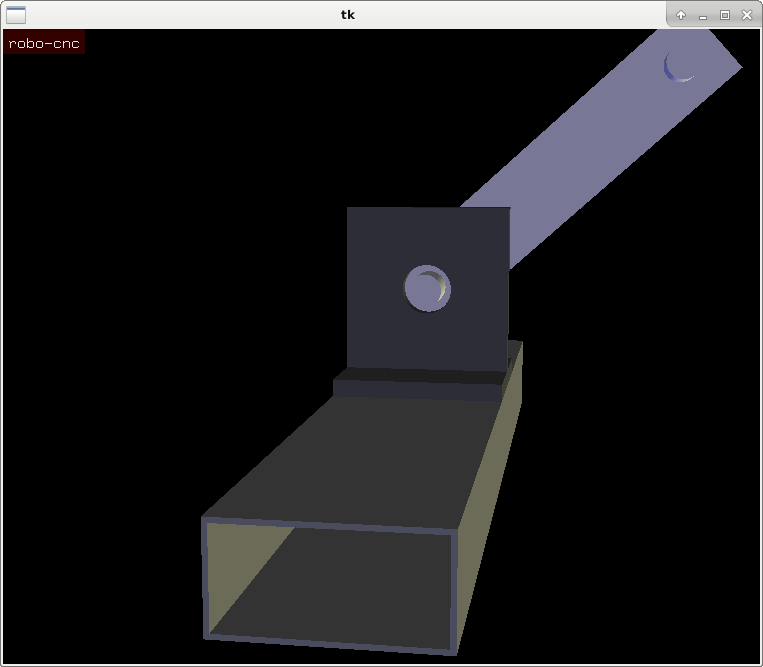Image resolution: width=763 pixels, height=667 pixels.
Task: Click the round joint pin on the dark square plate
Action: point(427,288)
